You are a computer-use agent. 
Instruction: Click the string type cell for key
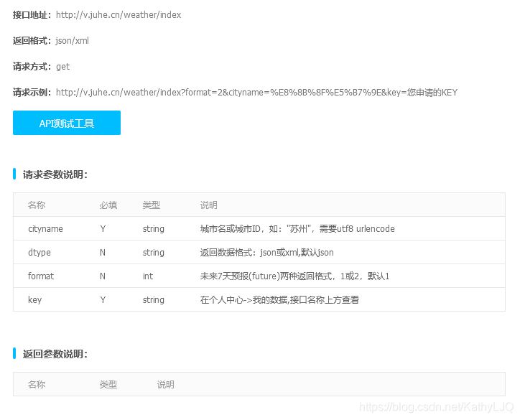(154, 299)
